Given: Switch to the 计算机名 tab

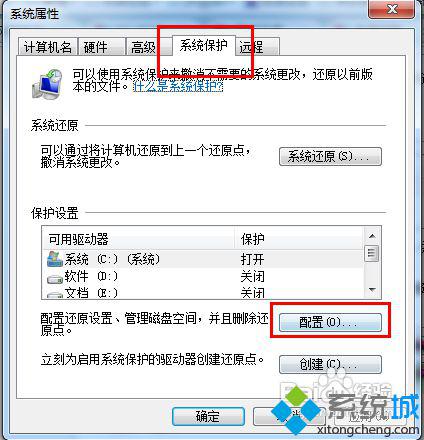Looking at the screenshot, I should [x=47, y=47].
